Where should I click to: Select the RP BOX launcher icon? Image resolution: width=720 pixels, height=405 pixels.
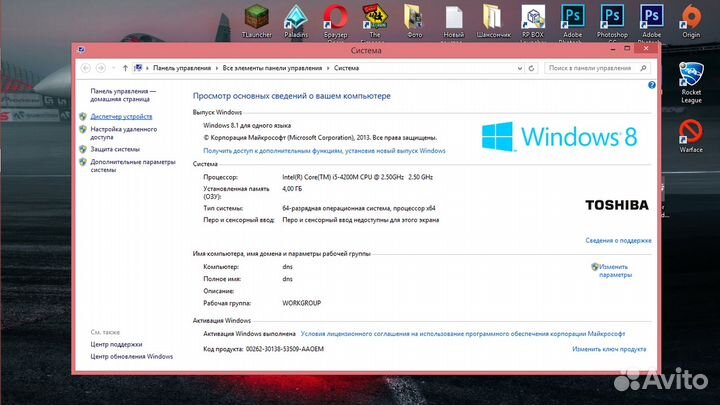tap(533, 21)
